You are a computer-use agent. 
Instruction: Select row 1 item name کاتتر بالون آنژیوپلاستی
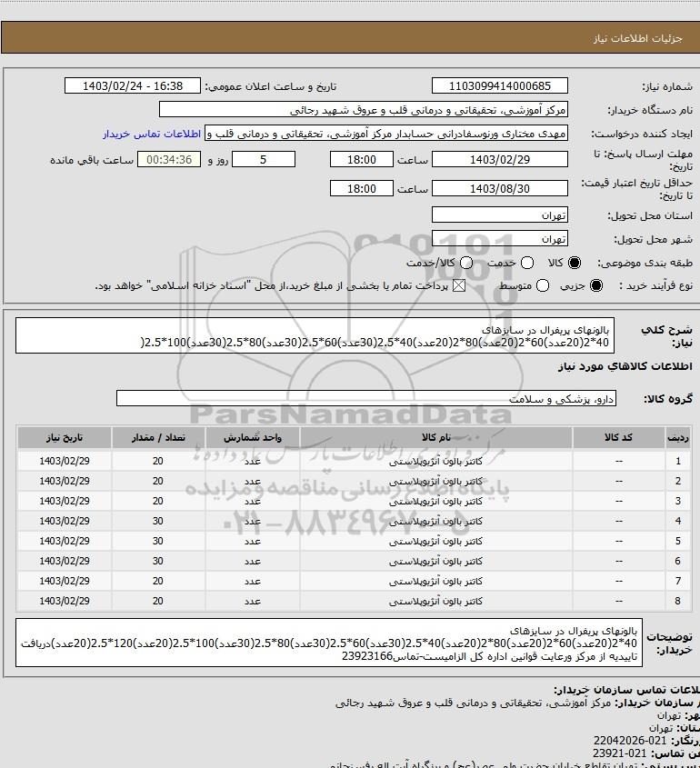tap(436, 462)
